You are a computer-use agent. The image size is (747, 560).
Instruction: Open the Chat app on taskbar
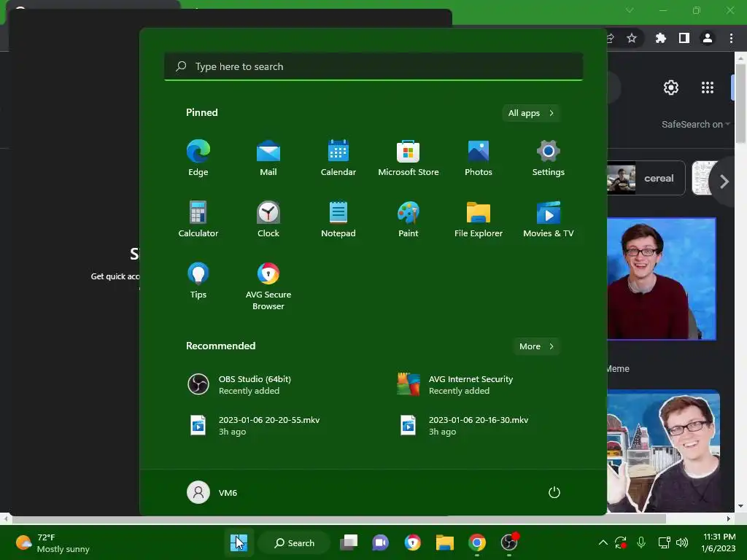coord(380,542)
